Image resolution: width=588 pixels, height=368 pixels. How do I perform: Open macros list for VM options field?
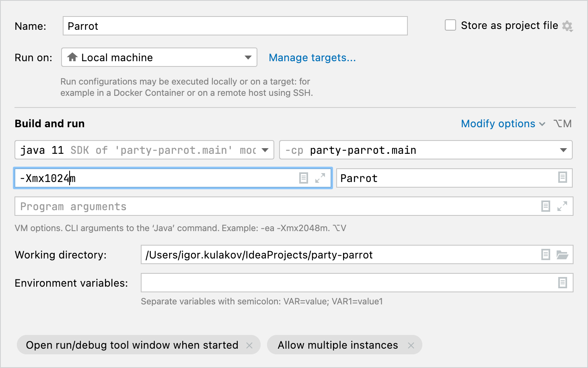click(303, 178)
